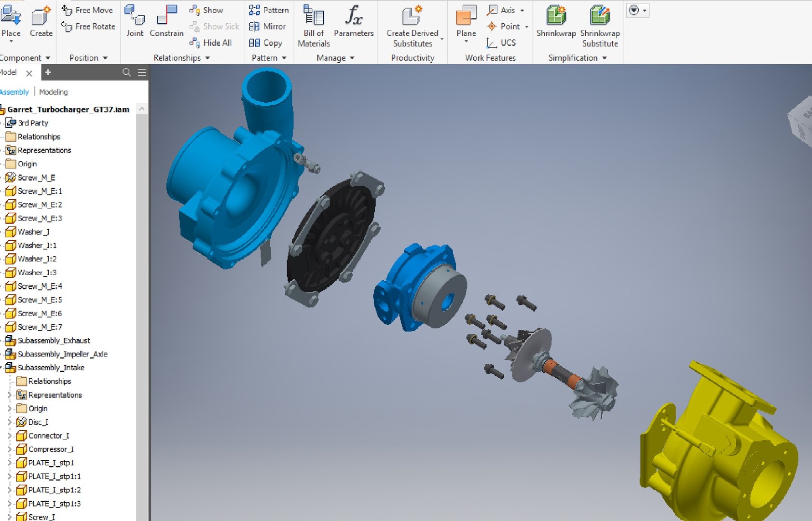The height and width of the screenshot is (521, 812).
Task: Launch Shrinkwrap Substitute
Action: 600,26
